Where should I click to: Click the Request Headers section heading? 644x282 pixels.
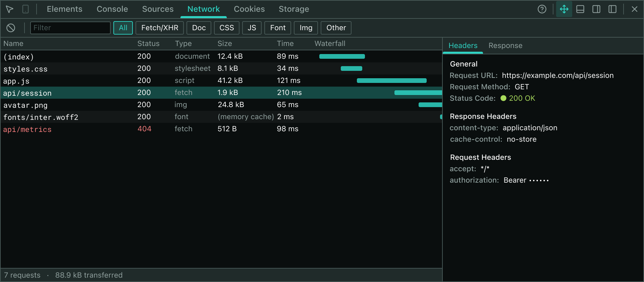(x=480, y=157)
